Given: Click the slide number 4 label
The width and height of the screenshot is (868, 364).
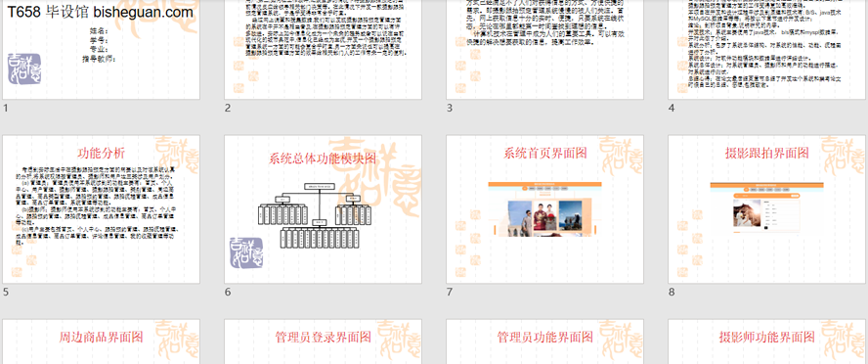Looking at the screenshot, I should pos(672,108).
